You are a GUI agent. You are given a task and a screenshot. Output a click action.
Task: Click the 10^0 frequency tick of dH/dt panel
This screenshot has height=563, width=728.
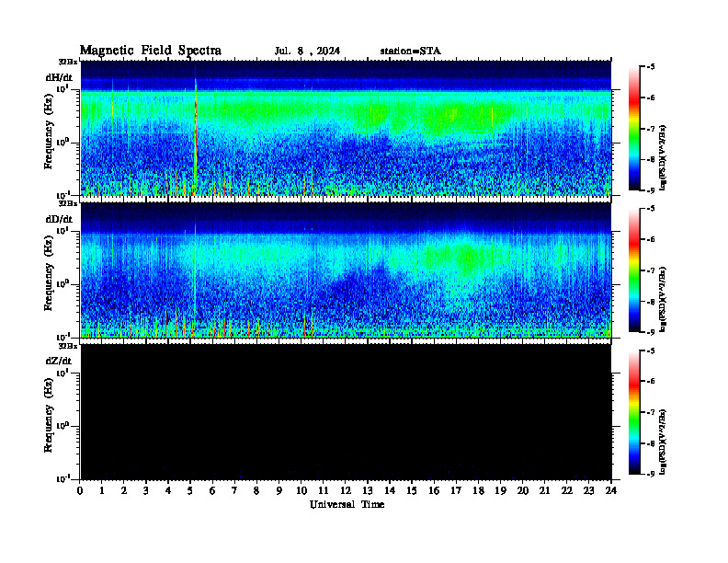coord(63,143)
